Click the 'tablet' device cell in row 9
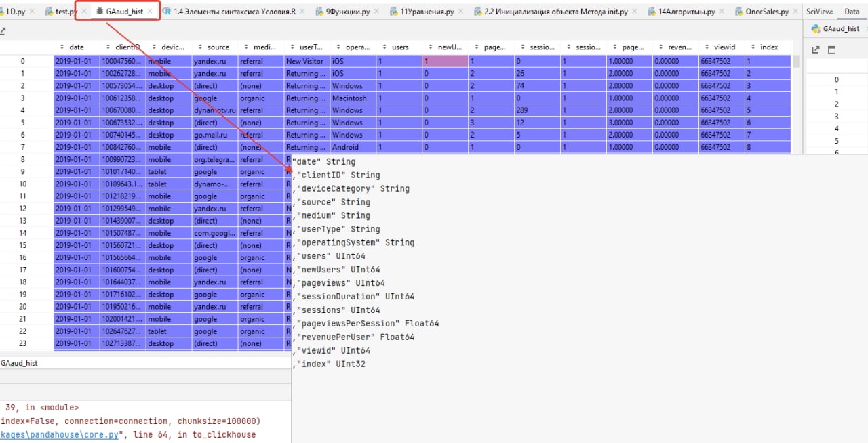Screen dimensions: 868x443 coord(169,171)
